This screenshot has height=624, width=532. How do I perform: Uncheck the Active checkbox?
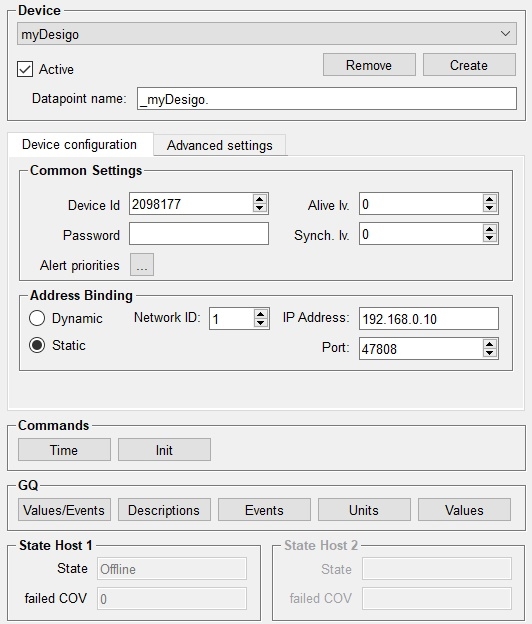coord(25,69)
